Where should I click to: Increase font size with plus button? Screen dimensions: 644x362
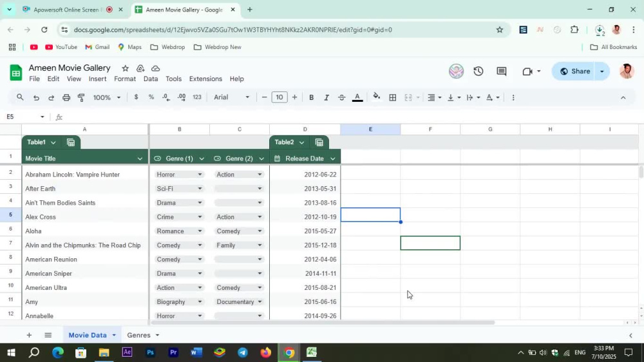click(x=294, y=97)
